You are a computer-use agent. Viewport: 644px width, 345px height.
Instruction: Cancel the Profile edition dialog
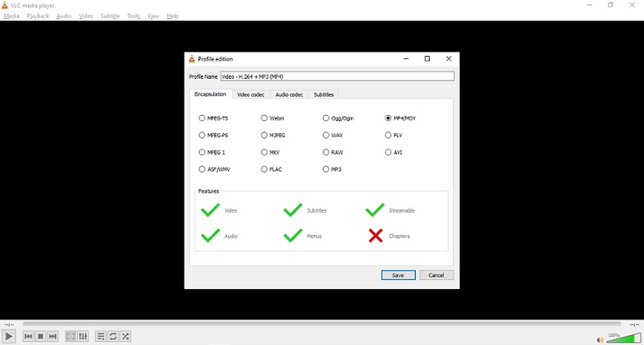click(436, 275)
